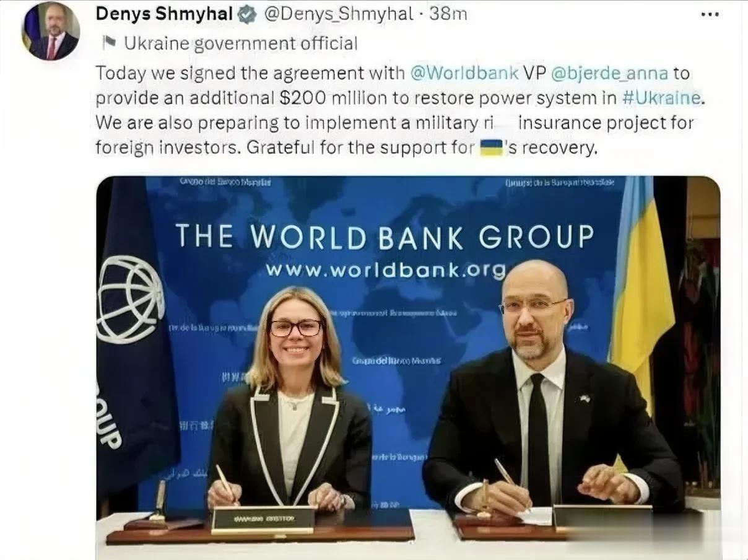Click the Ukrainian flag emoji in tweet text
This screenshot has height=560, width=748.
tap(492, 148)
